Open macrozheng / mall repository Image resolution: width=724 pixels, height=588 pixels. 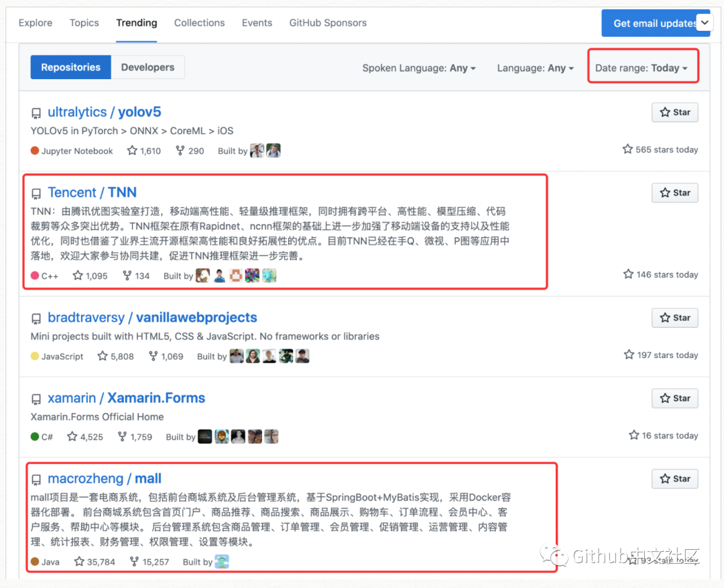click(105, 478)
